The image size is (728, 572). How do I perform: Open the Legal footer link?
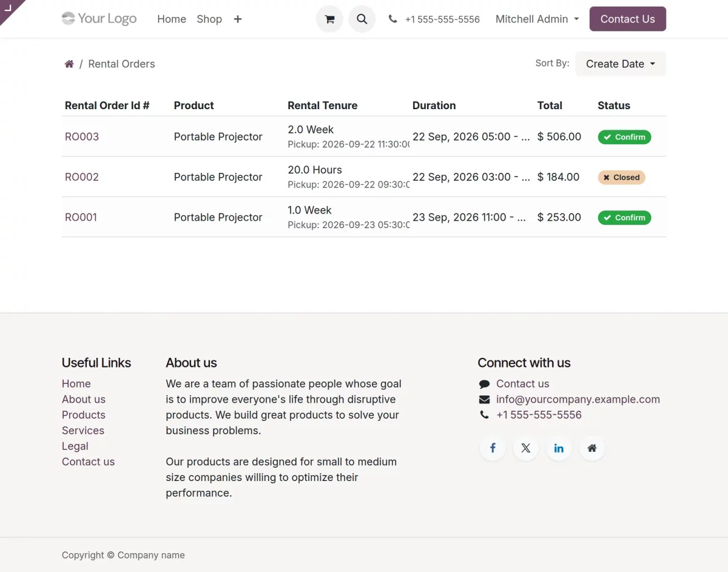tap(75, 446)
